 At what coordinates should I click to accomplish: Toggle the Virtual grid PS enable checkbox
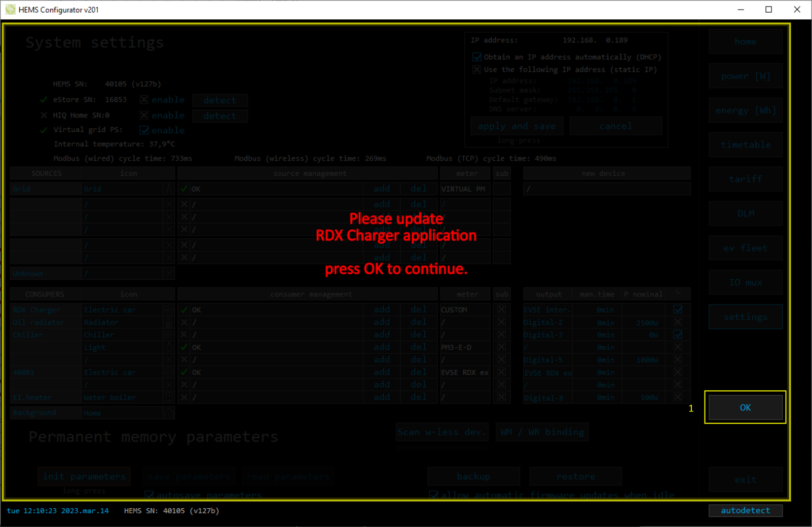pos(144,131)
